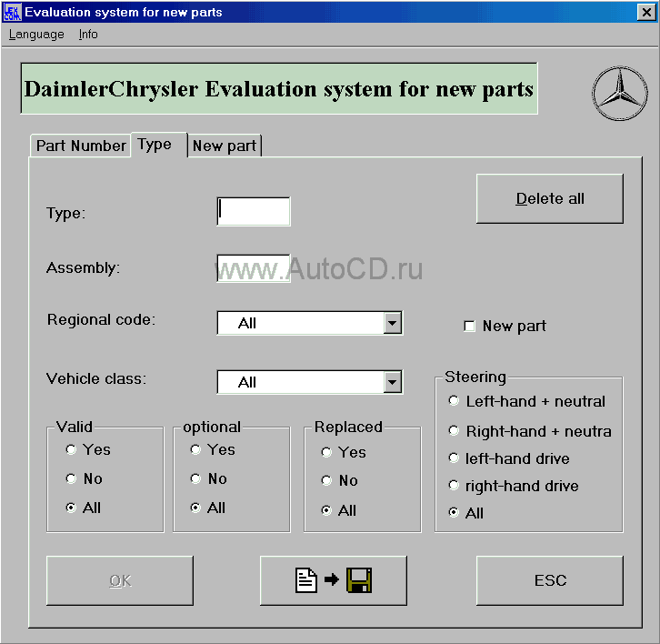The height and width of the screenshot is (644, 660).
Task: Focus the Type input field
Action: [x=254, y=211]
